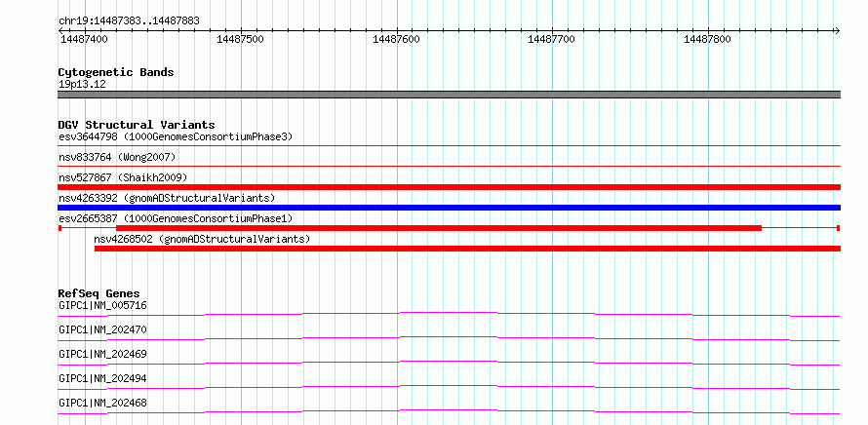The image size is (868, 425).
Task: Select magenta line of GIPC1|NM_202470
Action: [x=449, y=338]
